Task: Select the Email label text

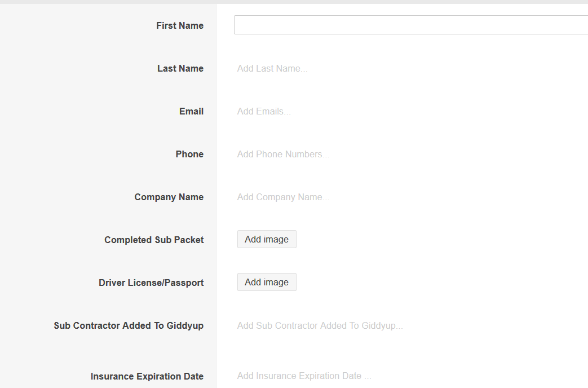Action: tap(191, 111)
